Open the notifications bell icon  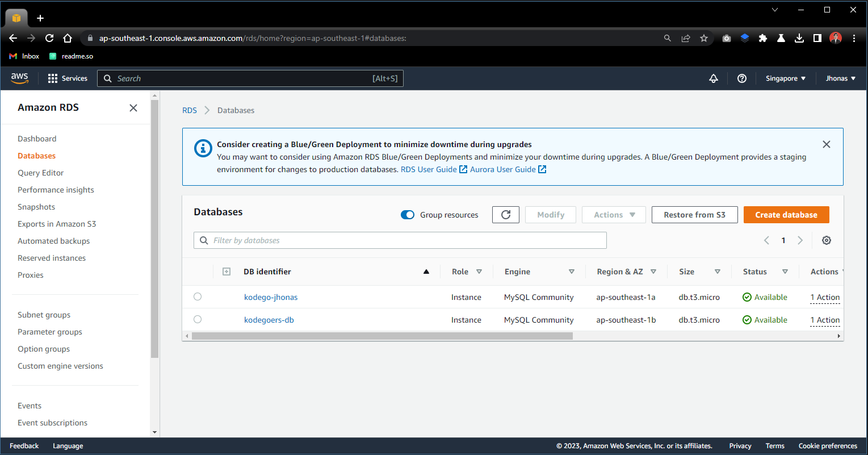point(714,78)
